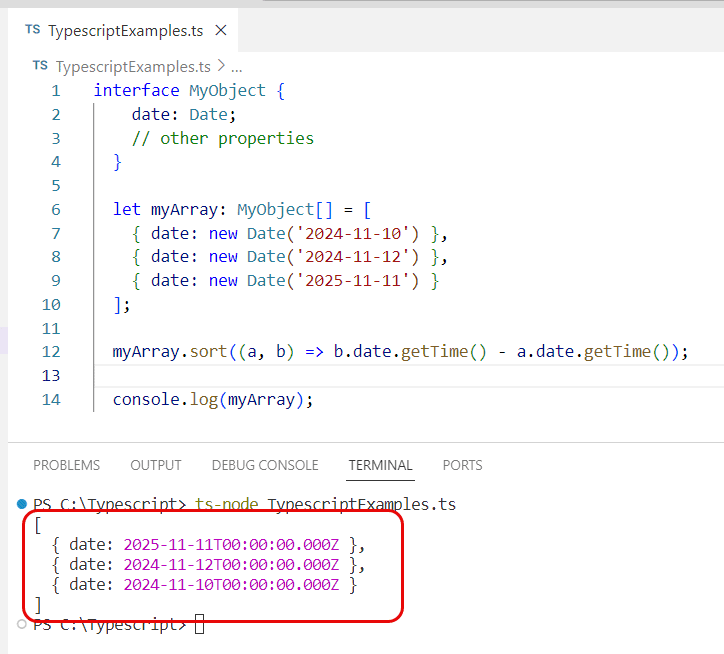The height and width of the screenshot is (654, 724).
Task: Open the PORTS panel tab
Action: point(462,465)
